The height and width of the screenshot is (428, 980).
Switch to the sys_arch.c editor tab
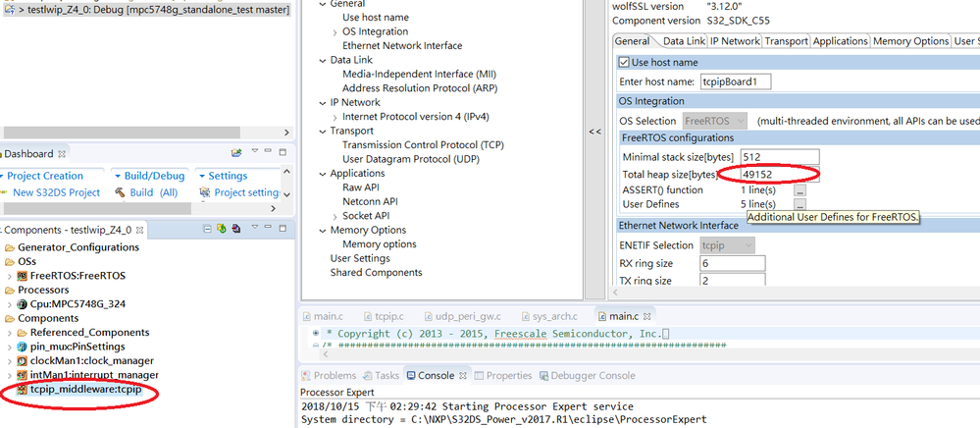tap(548, 317)
